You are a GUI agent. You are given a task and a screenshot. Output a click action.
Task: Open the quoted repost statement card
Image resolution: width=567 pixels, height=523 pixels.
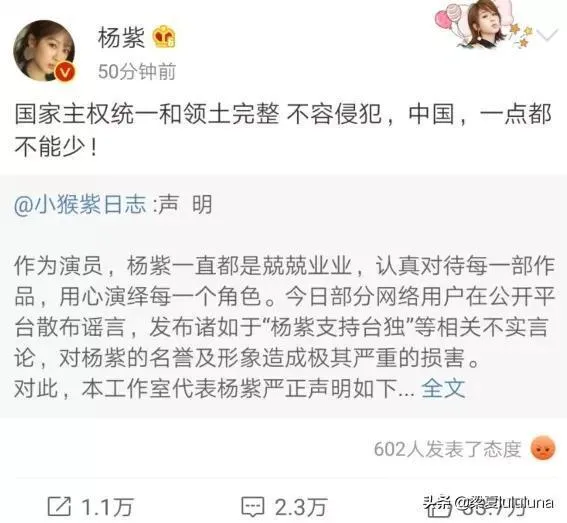coord(284,297)
